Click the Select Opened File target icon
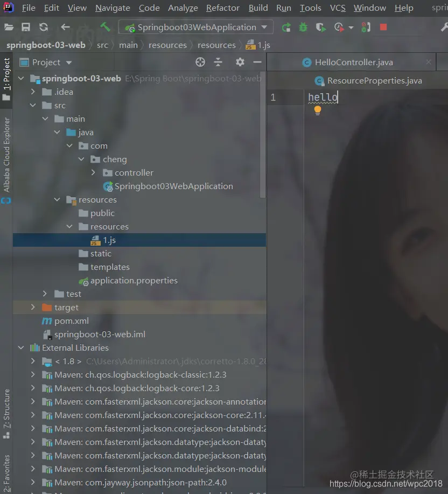The image size is (448, 494). 200,62
